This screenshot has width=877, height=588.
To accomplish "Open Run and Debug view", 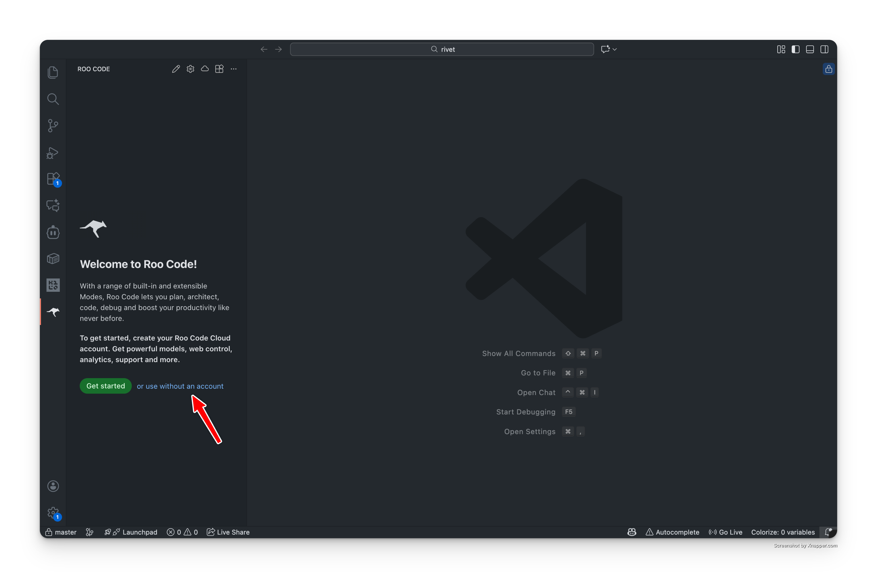I will [x=53, y=153].
